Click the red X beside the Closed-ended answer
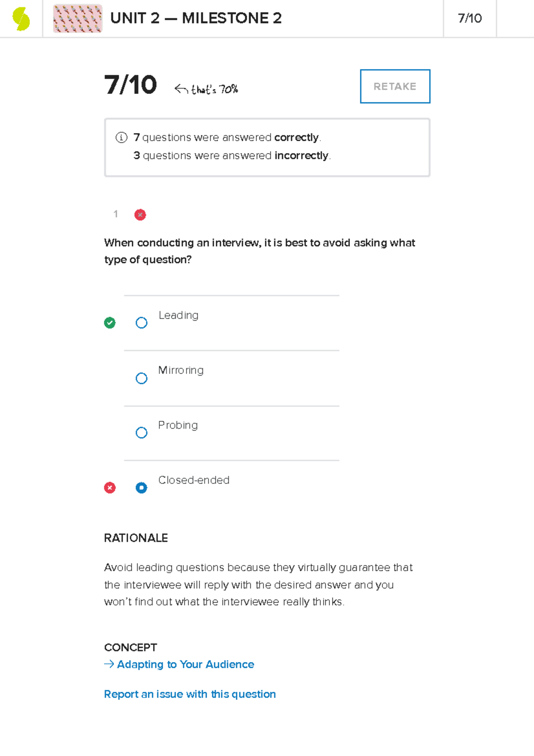 [109, 488]
